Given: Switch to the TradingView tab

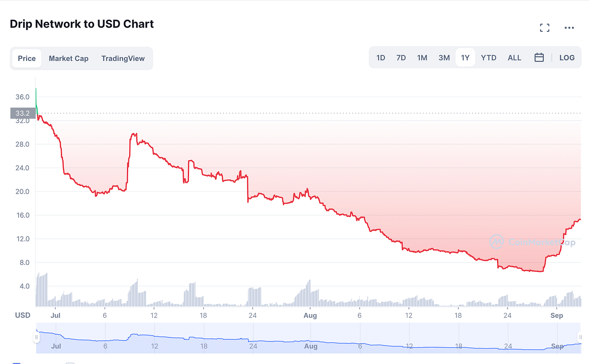Looking at the screenshot, I should tap(123, 58).
